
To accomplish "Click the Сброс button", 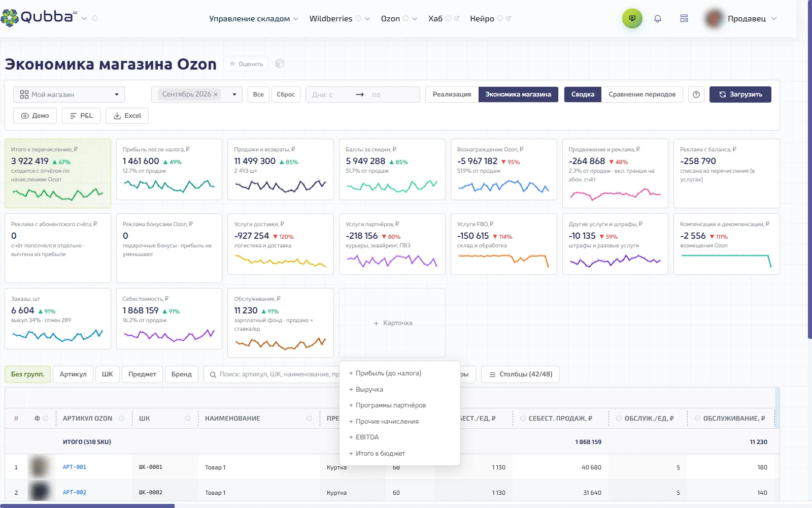I will pos(286,94).
